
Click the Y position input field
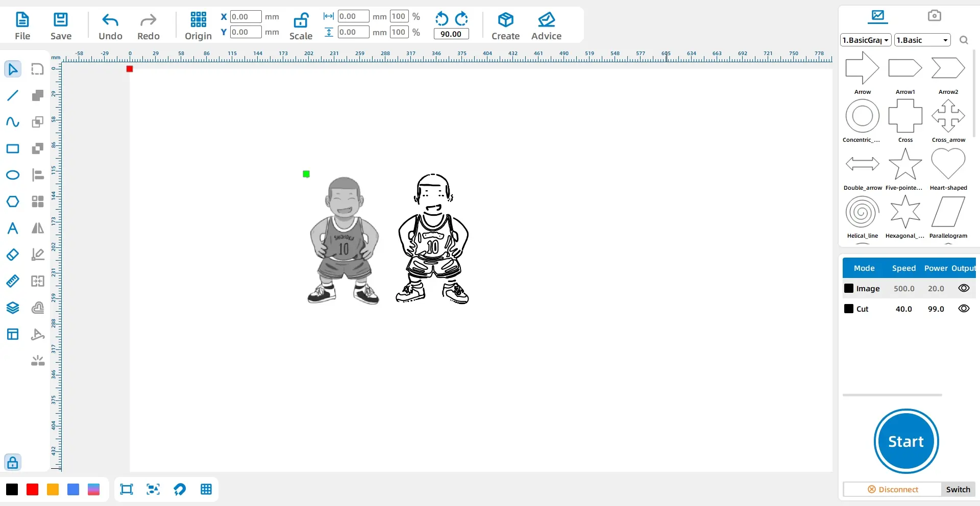[x=246, y=32]
